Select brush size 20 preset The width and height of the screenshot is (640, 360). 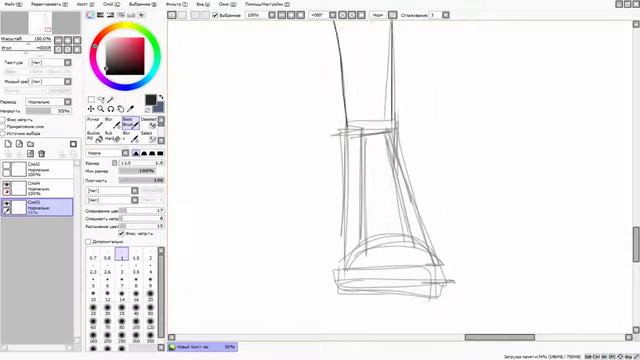pyautogui.click(x=150, y=296)
